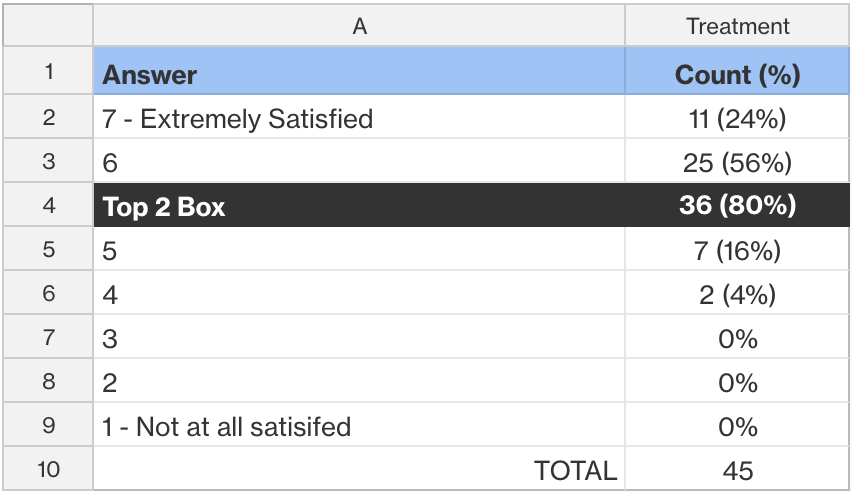Select answer cell 6 in row 3
Screen dimensions: 852x494
click(x=359, y=160)
